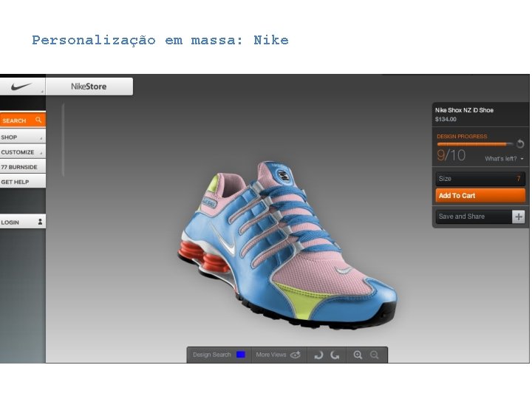The height and width of the screenshot is (399, 532).
Task: Open GET HELP menu item
Action: point(23,182)
